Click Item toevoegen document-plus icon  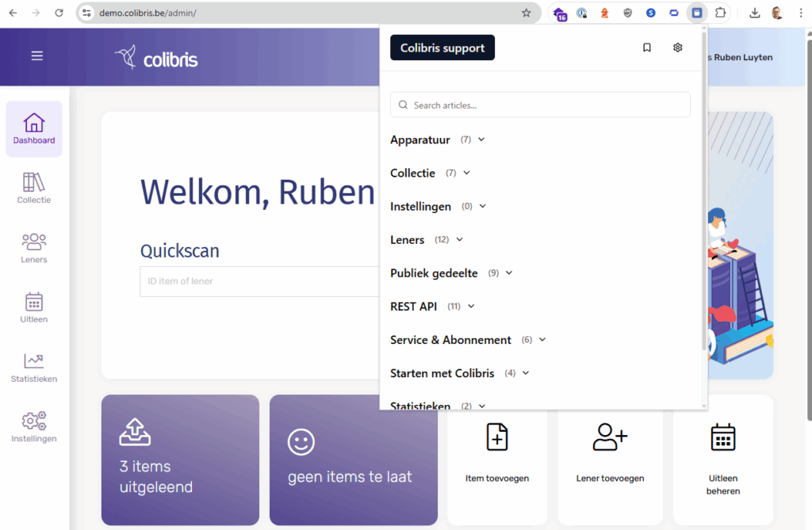tap(497, 437)
